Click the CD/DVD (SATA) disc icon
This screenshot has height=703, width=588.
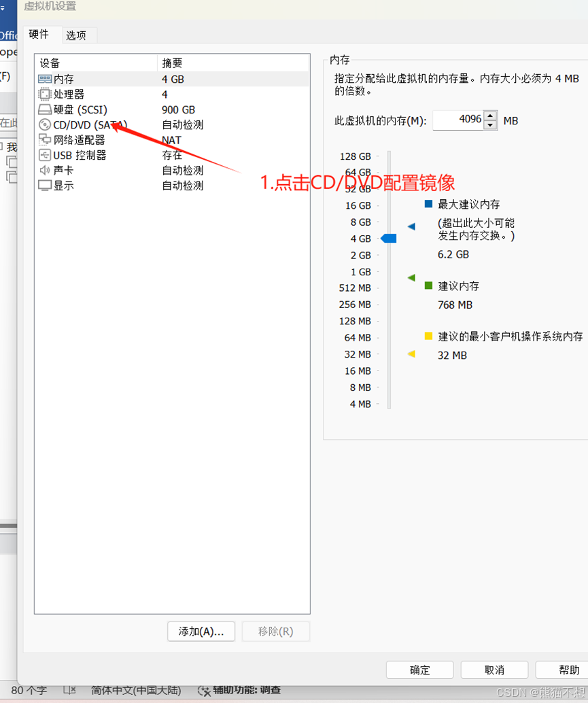coord(45,124)
